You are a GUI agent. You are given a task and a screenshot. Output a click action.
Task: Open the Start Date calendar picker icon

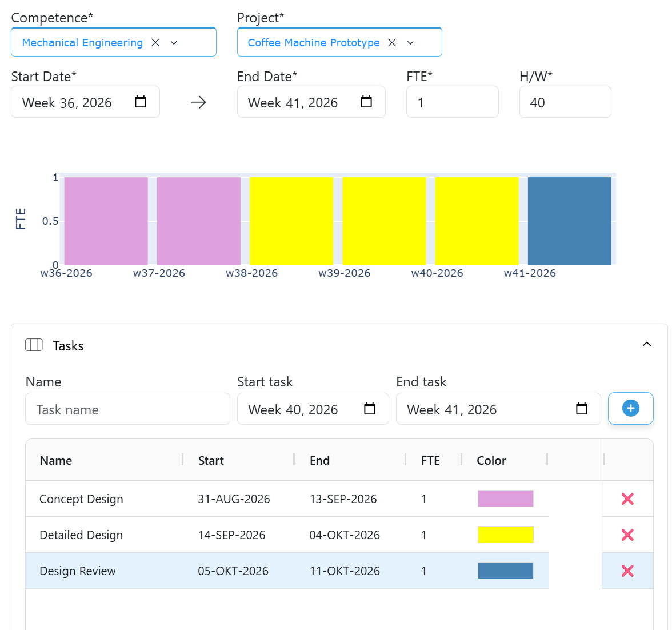pos(141,102)
